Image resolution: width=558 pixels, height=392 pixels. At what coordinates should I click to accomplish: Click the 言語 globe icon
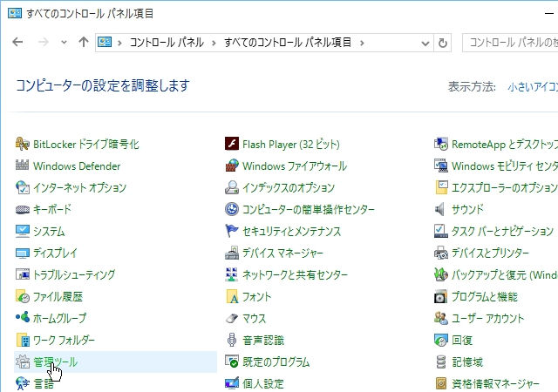tap(22, 383)
